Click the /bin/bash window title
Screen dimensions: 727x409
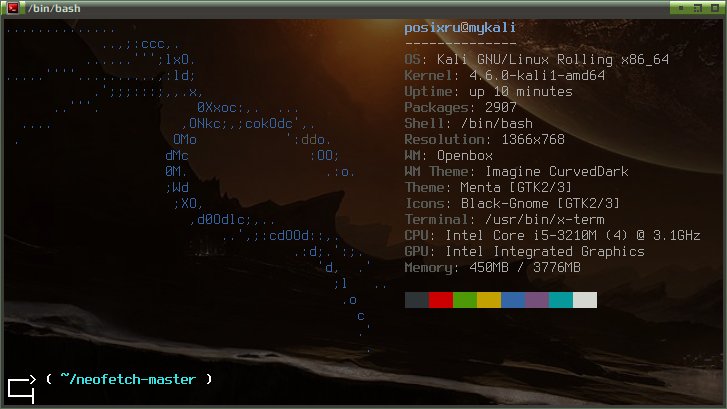tap(54, 8)
